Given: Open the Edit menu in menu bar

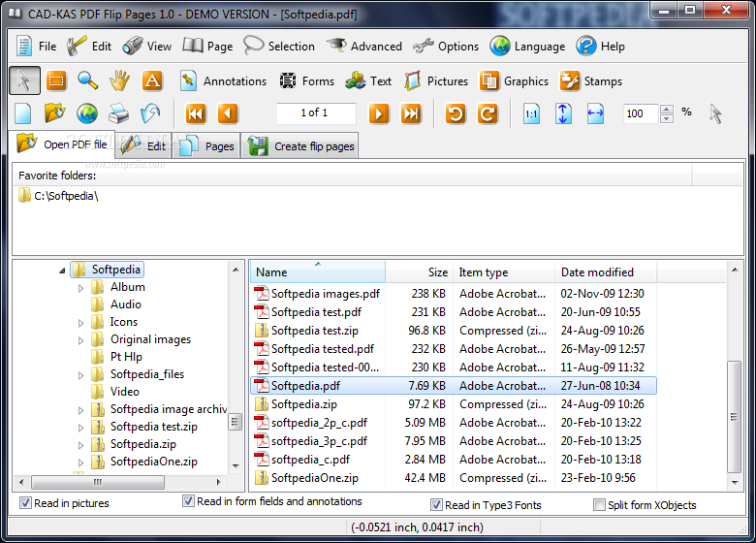Looking at the screenshot, I should click(x=89, y=47).
